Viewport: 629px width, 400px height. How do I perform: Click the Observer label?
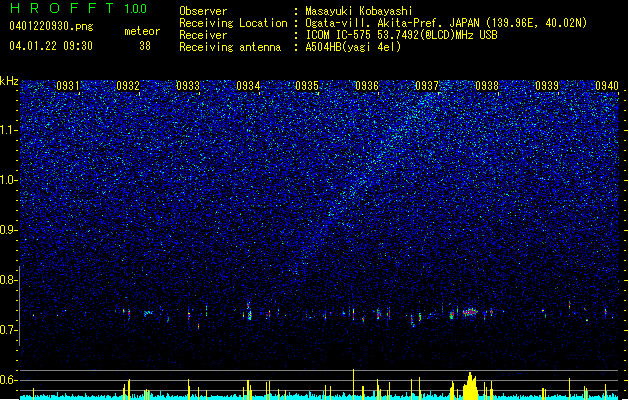click(x=203, y=11)
